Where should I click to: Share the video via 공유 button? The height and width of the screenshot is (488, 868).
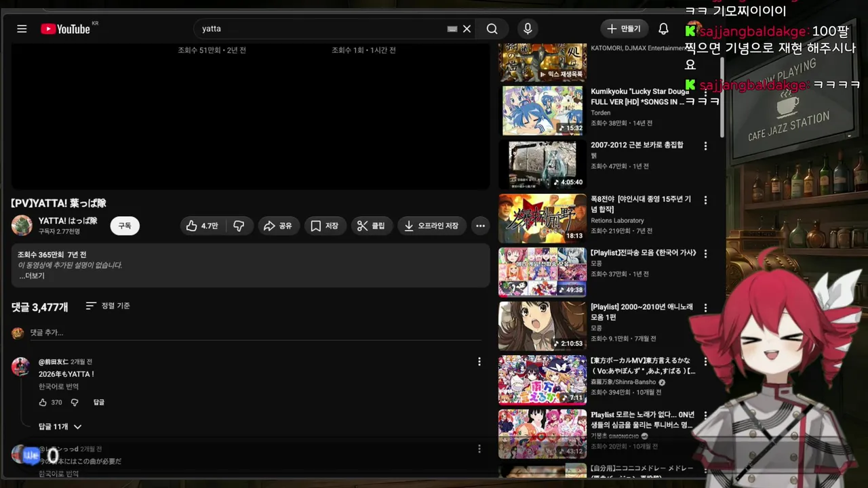pyautogui.click(x=278, y=226)
